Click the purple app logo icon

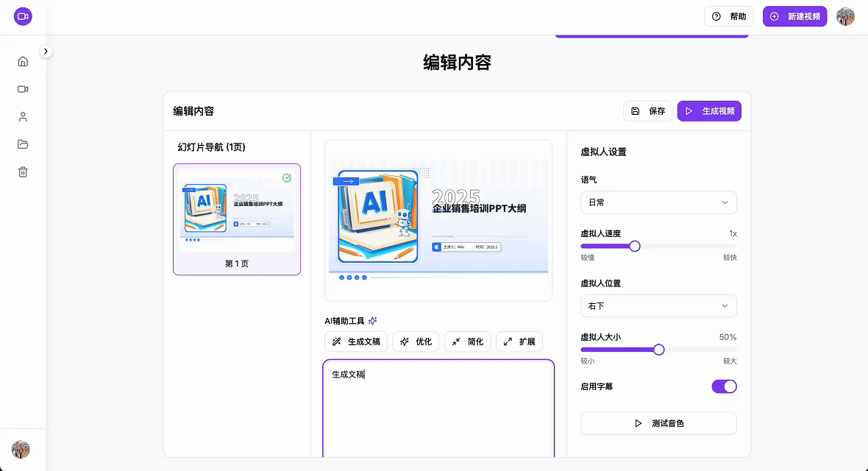point(23,16)
